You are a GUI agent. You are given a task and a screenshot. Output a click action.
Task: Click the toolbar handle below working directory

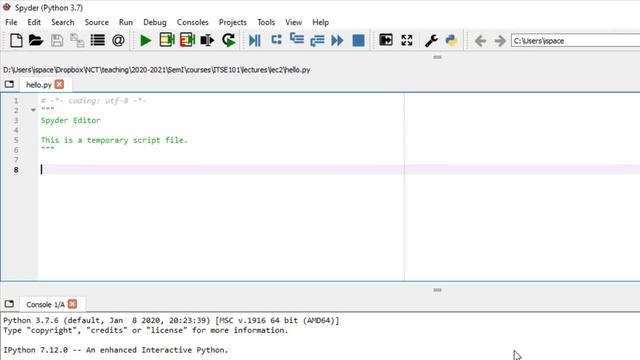click(x=437, y=57)
